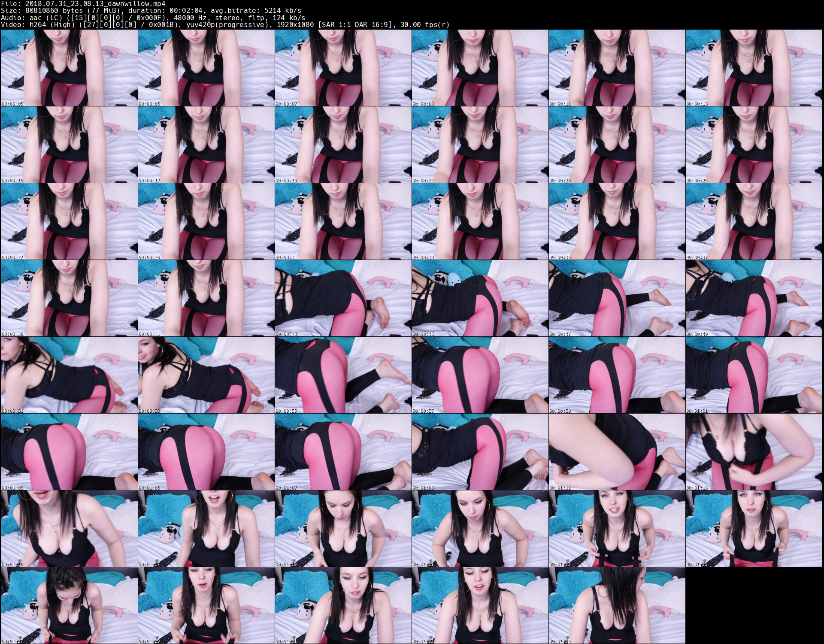824x644 pixels.
Task: Choose the frame stamped 00:00:19
Action: [x=343, y=145]
